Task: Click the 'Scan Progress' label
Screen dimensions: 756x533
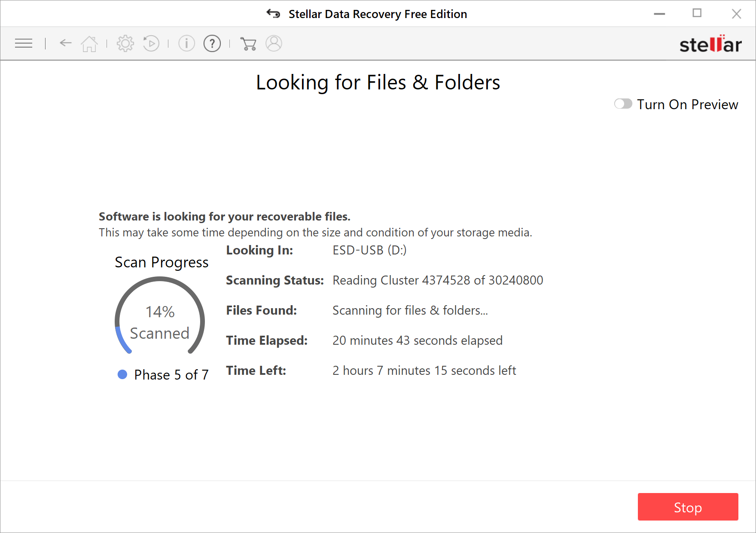Action: pyautogui.click(x=162, y=262)
